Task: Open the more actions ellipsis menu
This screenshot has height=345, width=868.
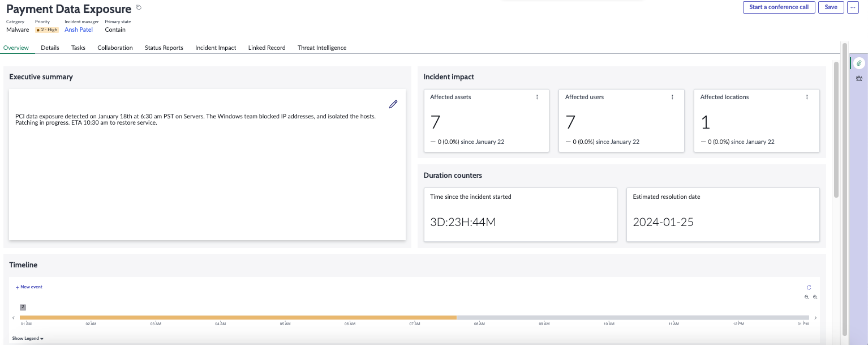Action: tap(853, 7)
